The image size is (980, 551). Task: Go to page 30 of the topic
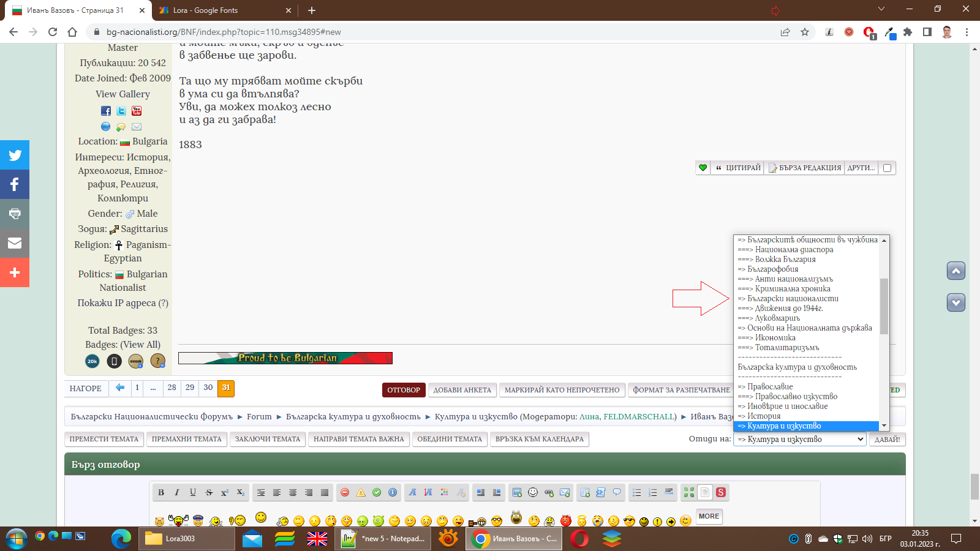208,388
